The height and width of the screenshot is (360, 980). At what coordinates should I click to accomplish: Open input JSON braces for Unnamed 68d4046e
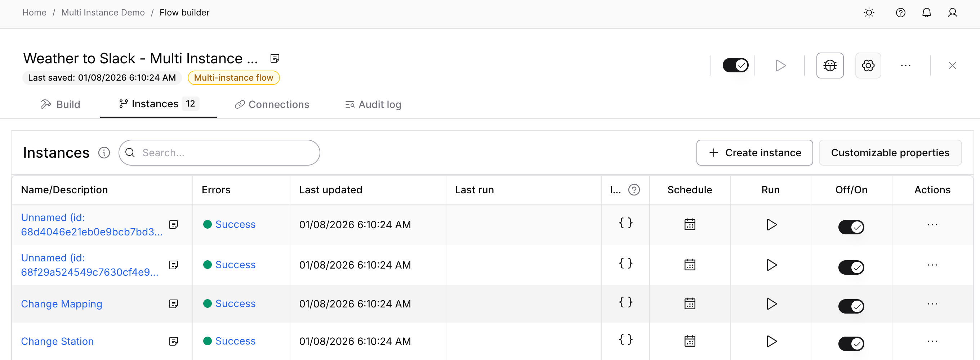click(625, 223)
